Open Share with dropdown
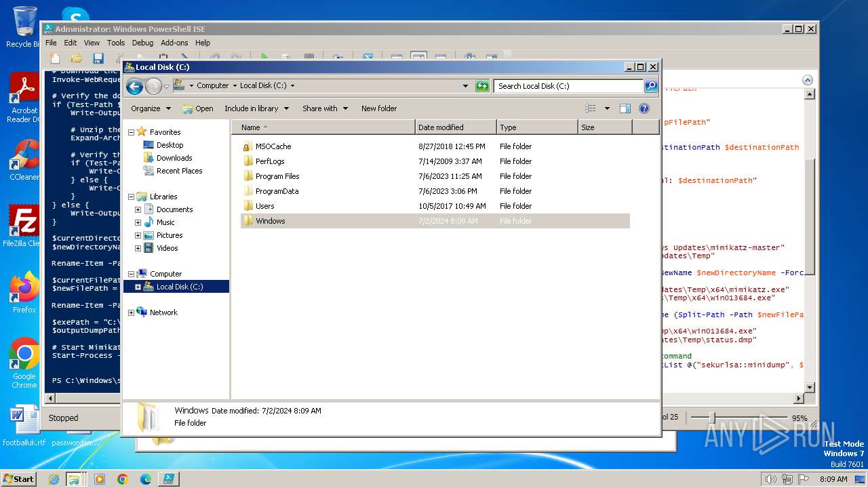868x488 pixels. pos(325,108)
